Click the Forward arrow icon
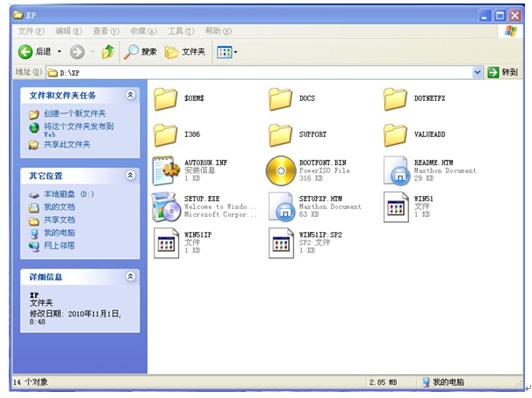 tap(77, 52)
